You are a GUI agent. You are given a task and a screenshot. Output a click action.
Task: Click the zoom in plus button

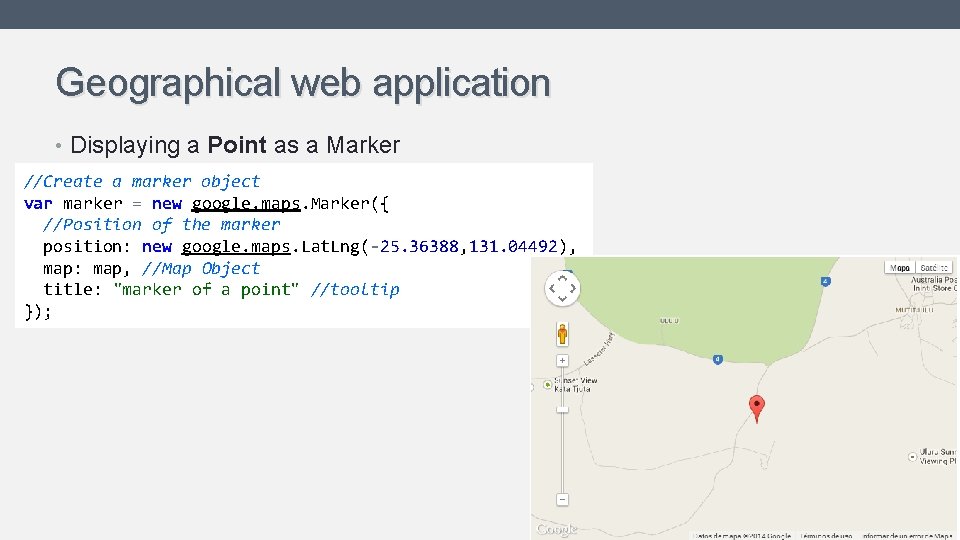[562, 361]
